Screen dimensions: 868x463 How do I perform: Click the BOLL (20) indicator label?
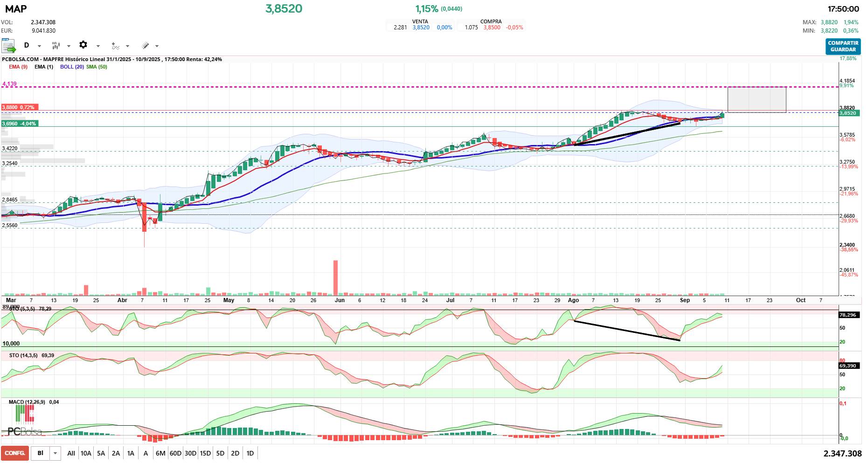(72, 67)
